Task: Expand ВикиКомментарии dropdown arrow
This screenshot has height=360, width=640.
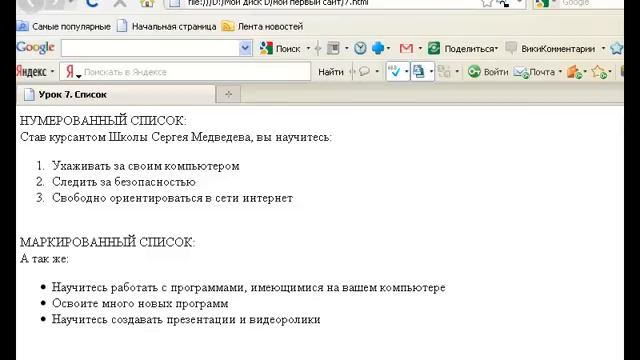Action: tap(603, 49)
